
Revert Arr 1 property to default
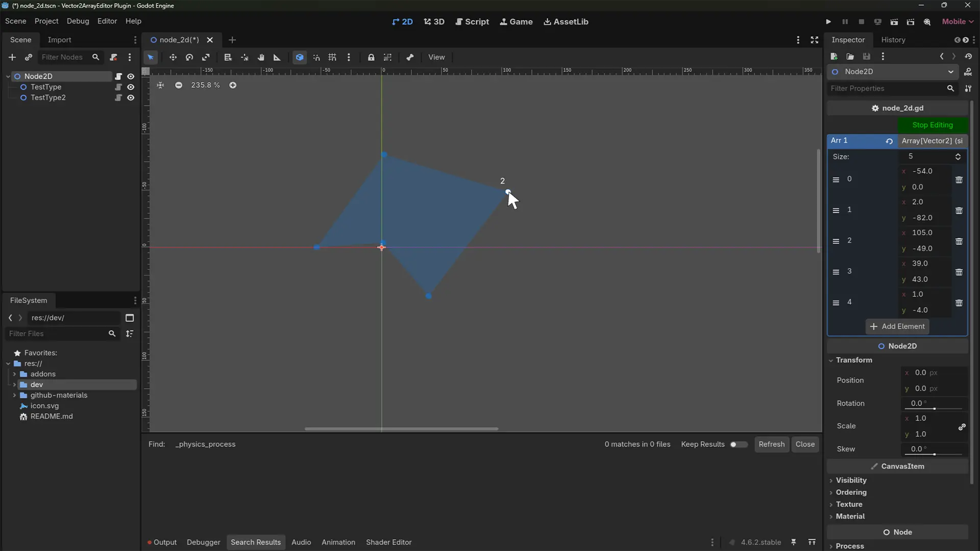click(x=889, y=141)
